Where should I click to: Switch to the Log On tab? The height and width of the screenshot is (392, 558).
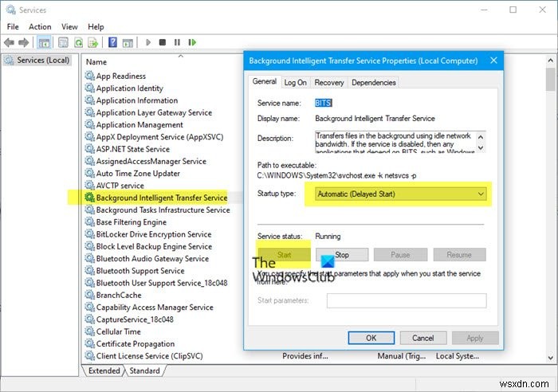295,83
